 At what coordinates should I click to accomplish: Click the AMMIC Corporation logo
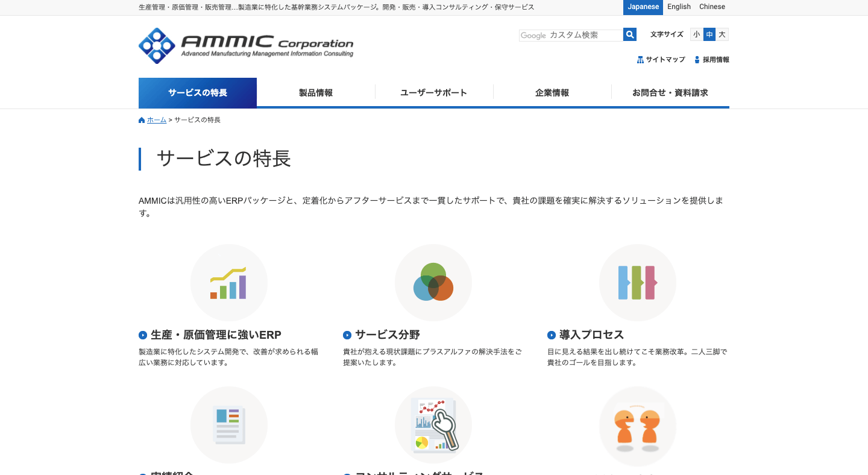[246, 46]
